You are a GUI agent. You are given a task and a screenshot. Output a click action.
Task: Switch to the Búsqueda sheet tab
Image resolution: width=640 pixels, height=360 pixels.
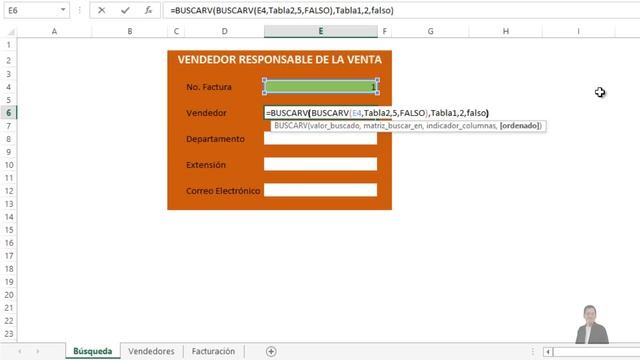click(93, 351)
